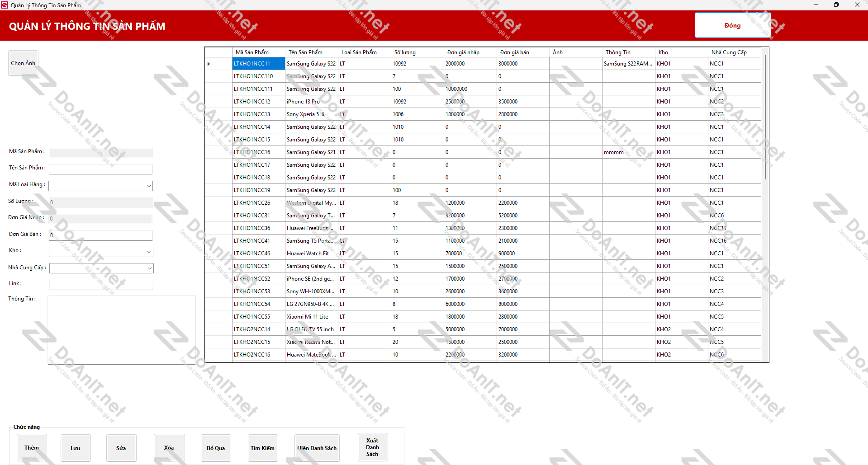Click the Thông Tin column header in grid
This screenshot has height=465, width=868.
tap(629, 52)
